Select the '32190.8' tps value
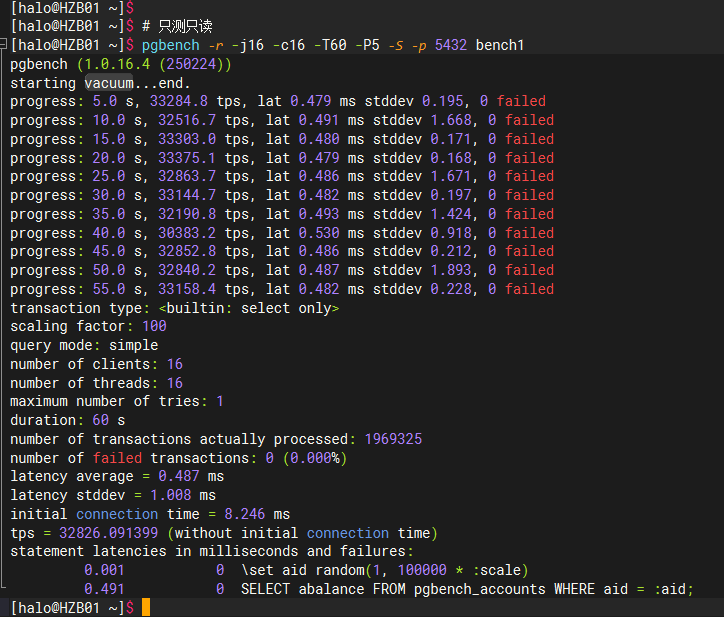This screenshot has height=617, width=724. (x=187, y=214)
